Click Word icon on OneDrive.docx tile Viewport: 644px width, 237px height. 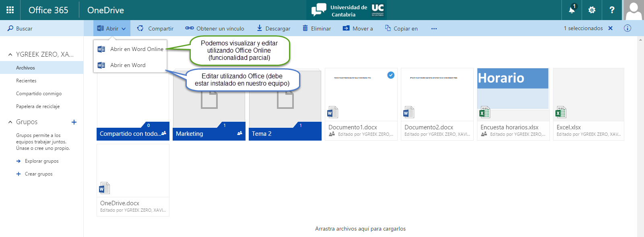(x=104, y=188)
